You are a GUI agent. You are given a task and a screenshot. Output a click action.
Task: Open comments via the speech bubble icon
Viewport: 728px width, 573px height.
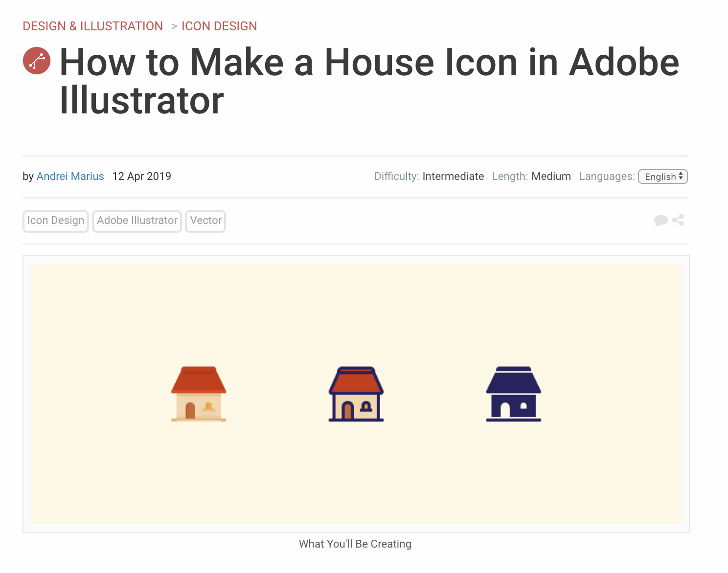point(660,220)
